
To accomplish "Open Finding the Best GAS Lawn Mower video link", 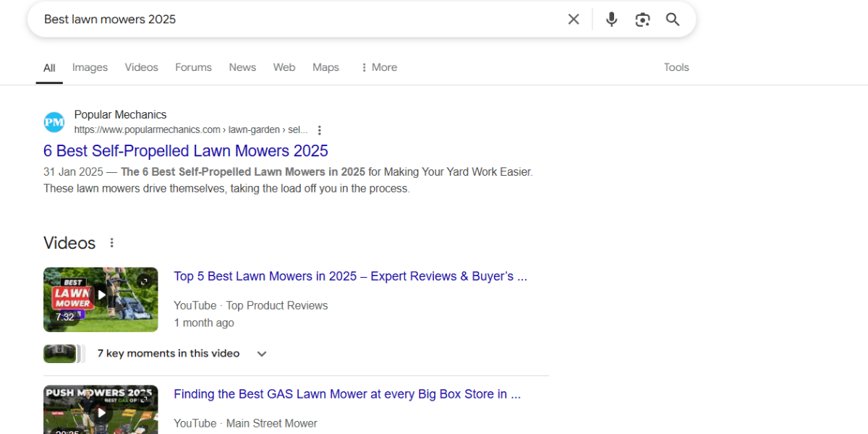I will [x=347, y=394].
